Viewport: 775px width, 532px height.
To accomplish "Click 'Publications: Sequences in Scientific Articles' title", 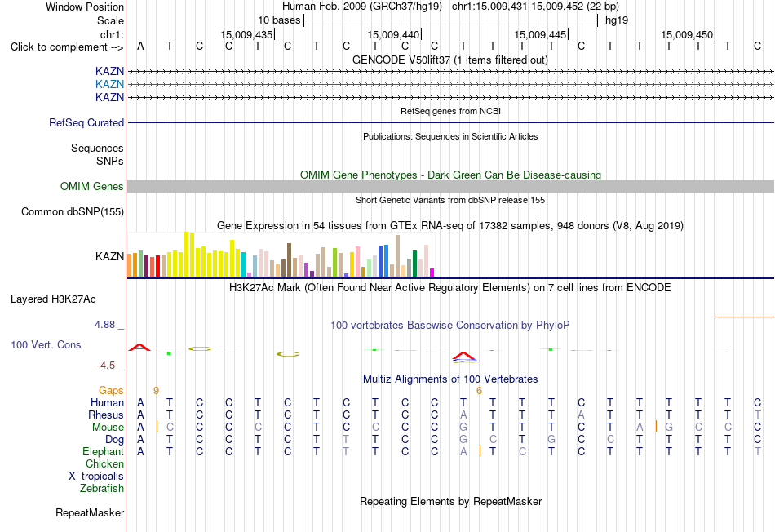I will 450,136.
